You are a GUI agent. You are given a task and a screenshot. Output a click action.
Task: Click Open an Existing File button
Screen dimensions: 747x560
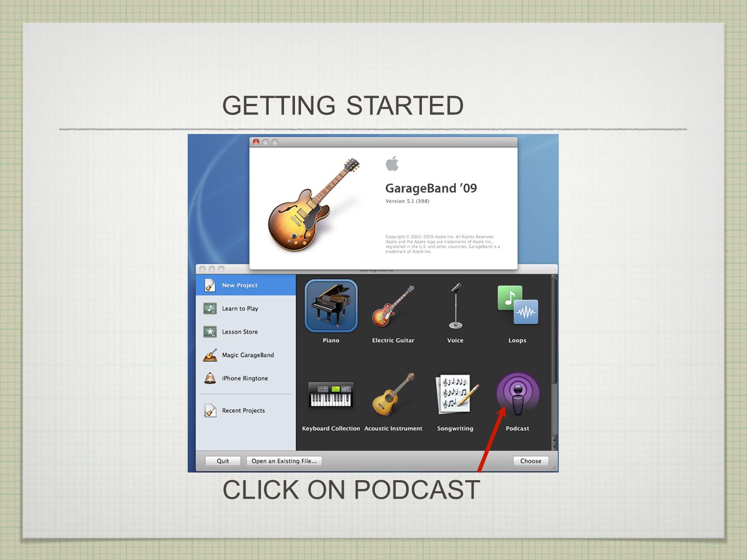[284, 461]
